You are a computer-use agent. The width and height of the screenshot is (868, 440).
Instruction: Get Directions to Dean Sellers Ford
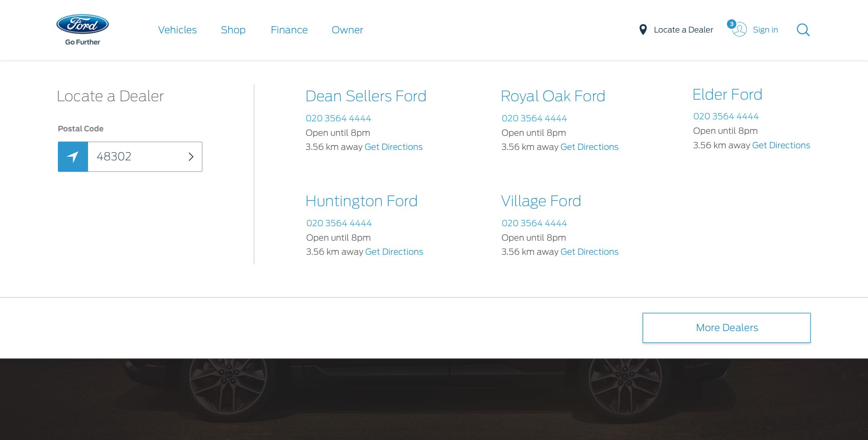[x=393, y=147]
